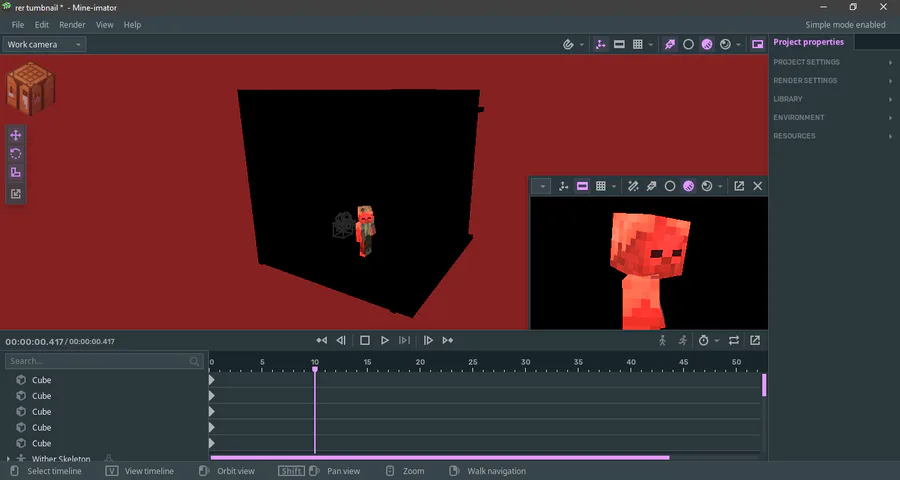The image size is (900, 480).
Task: Select the transform tool below Scale
Action: click(x=15, y=193)
